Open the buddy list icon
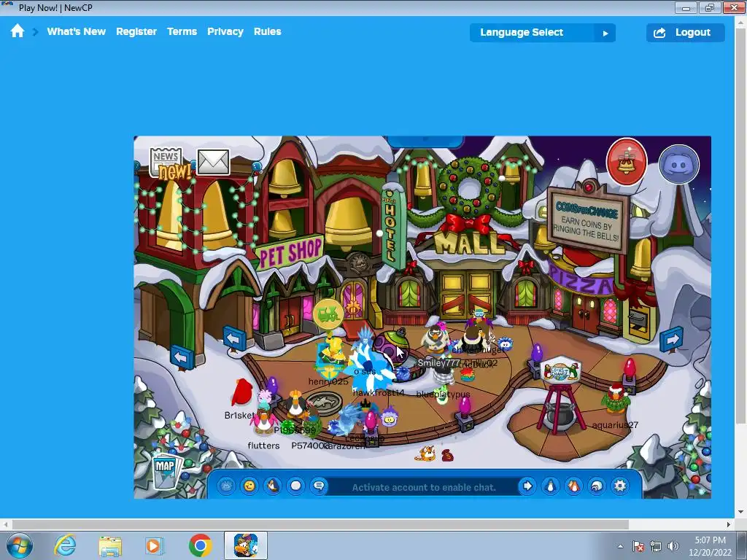The image size is (747, 560). pos(573,486)
